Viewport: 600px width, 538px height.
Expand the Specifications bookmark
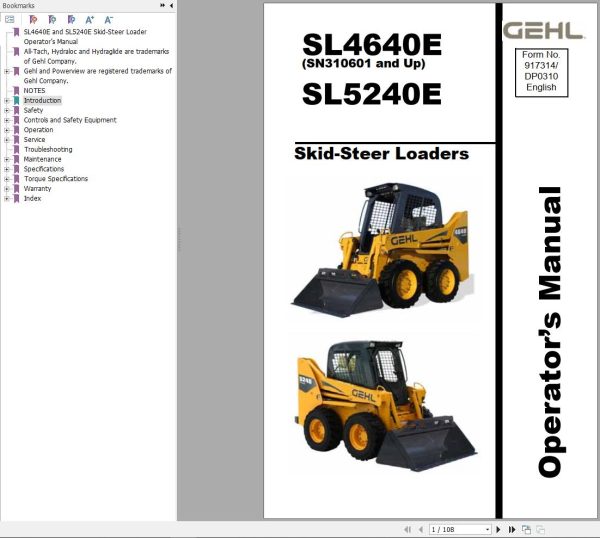coord(7,169)
